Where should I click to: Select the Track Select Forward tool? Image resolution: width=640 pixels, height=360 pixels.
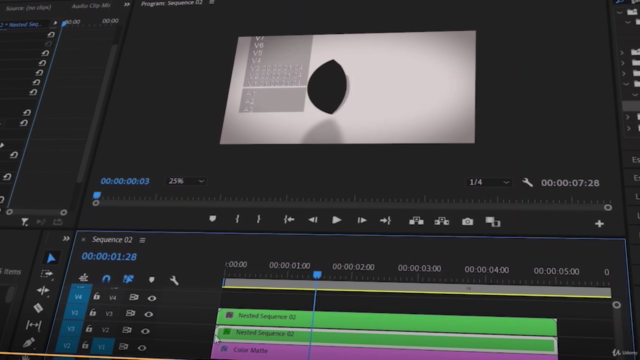pyautogui.click(x=47, y=274)
